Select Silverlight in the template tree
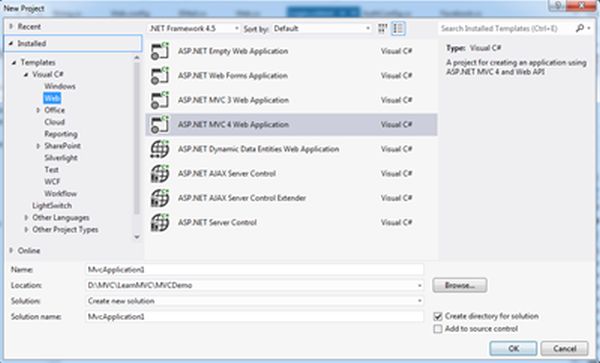This screenshot has width=600, height=363. 61,158
